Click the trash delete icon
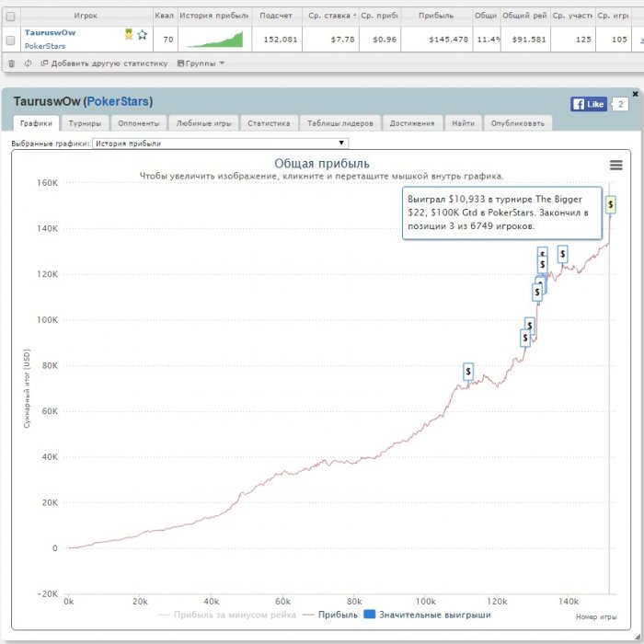The width and height of the screenshot is (644, 644). (x=11, y=63)
